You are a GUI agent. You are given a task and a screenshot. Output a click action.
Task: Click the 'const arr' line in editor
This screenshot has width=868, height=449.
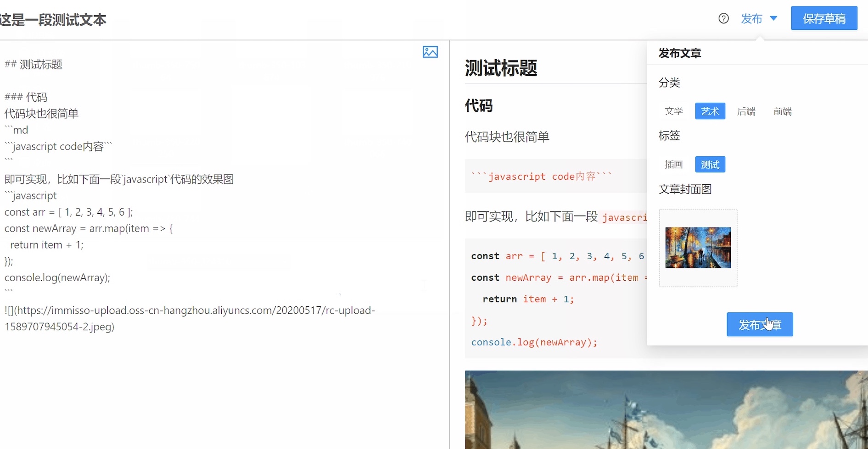click(x=69, y=212)
